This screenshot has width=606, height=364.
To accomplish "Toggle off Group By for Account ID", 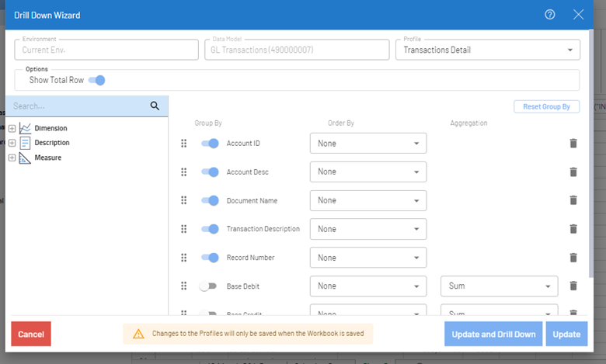I will click(210, 144).
